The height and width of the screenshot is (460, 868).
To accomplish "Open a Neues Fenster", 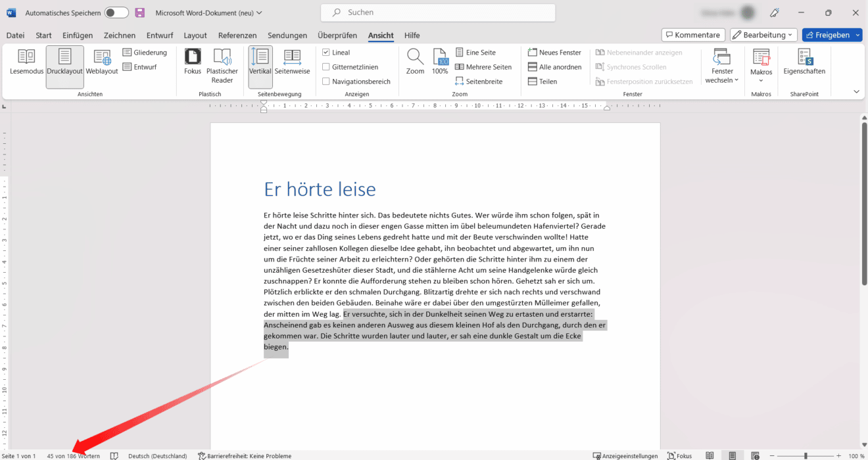I will click(554, 52).
